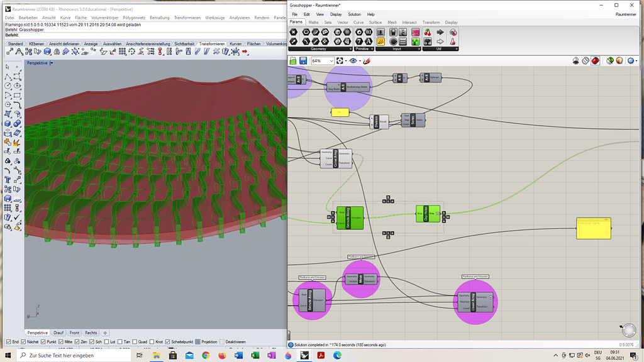This screenshot has width=644, height=362.
Task: Open the eye preview options dropdown arrow
Action: point(360,61)
